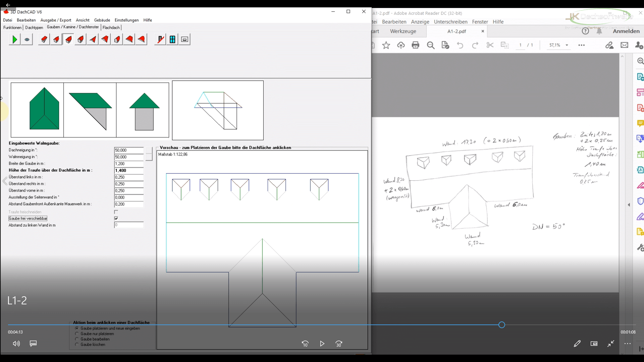Enable the Traufe freischneiden checkbox
644x362 pixels.
click(116, 212)
